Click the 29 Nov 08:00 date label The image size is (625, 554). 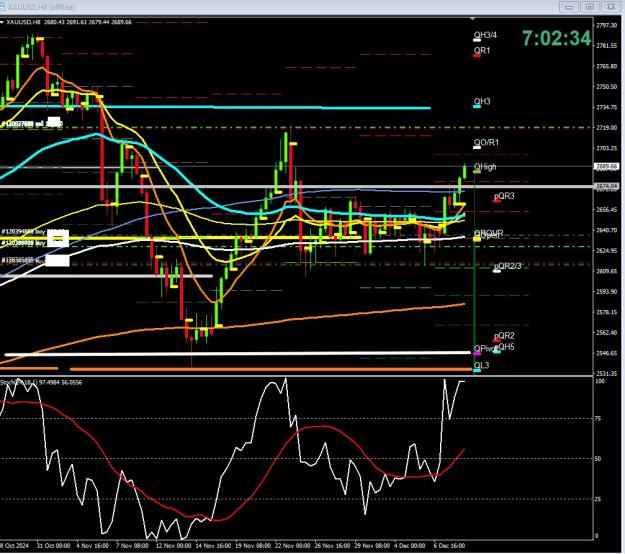pos(372,546)
